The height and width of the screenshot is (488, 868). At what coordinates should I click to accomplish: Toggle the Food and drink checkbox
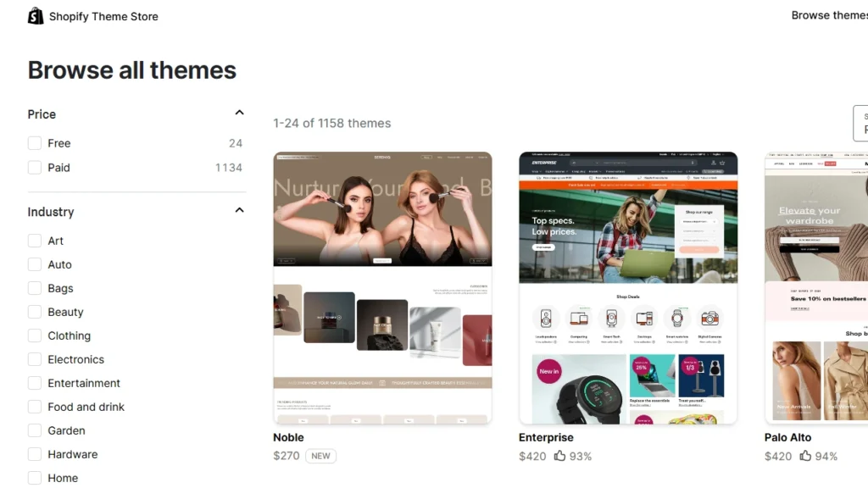tap(34, 407)
